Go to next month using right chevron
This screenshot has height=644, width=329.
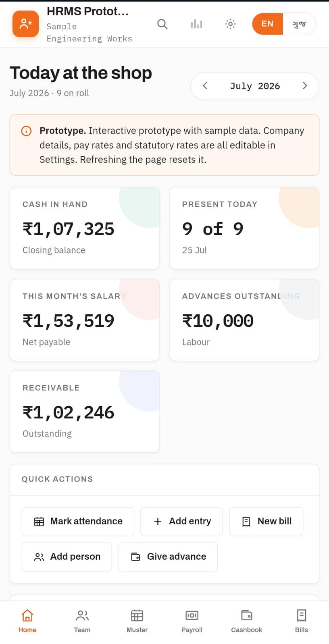click(x=305, y=86)
